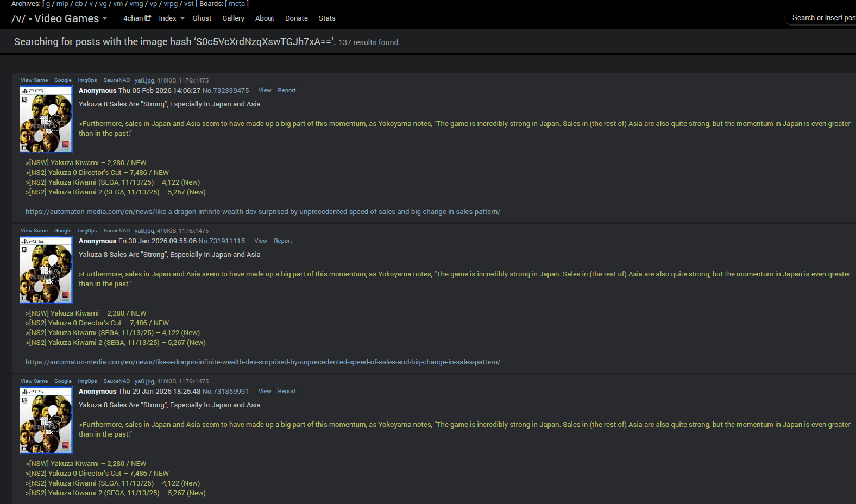The width and height of the screenshot is (856, 504).
Task: View post from Thu 05 Feb 2026
Action: (265, 91)
